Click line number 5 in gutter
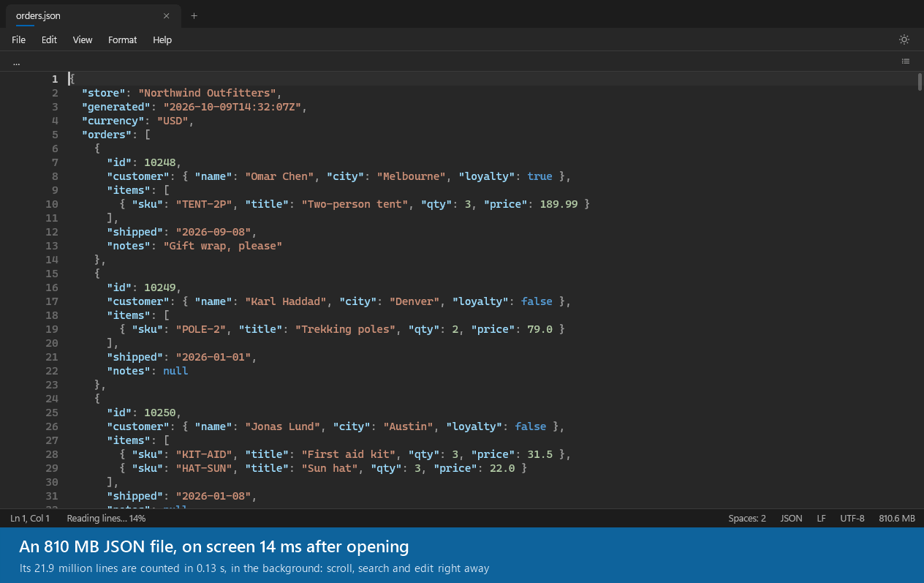This screenshot has width=924, height=583. pyautogui.click(x=55, y=135)
